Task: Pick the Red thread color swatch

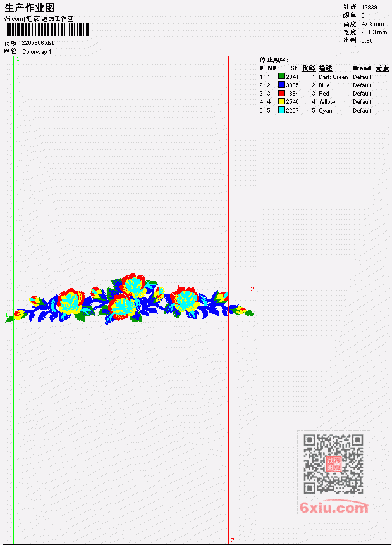Action: [x=281, y=93]
